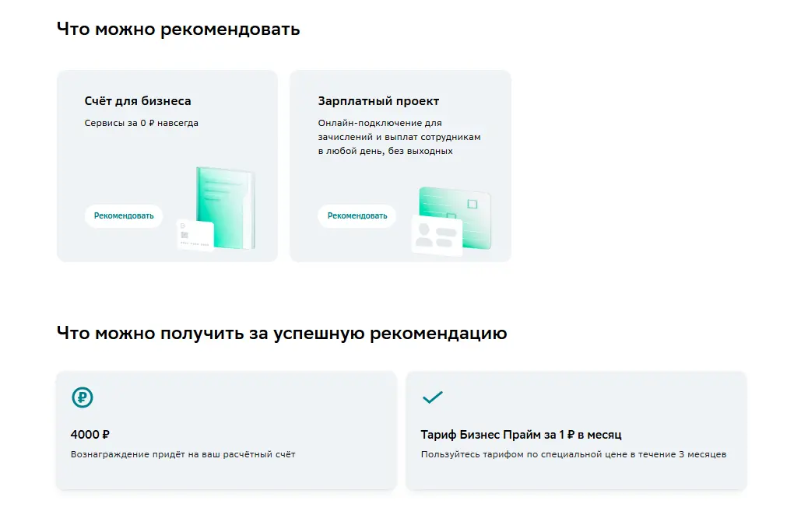
Task: Click the Онлайн-подключение для зачислений description text
Action: tap(399, 137)
